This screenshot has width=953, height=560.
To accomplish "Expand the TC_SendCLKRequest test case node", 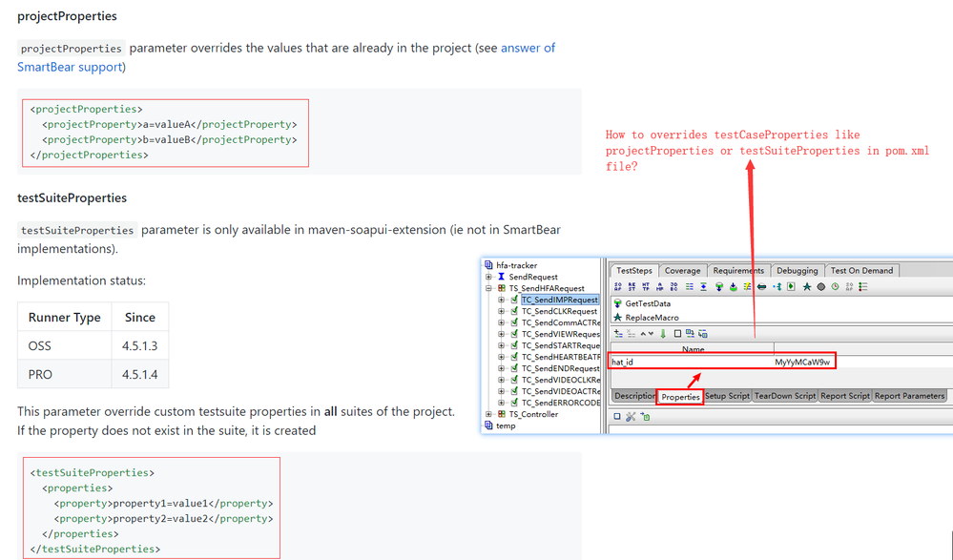I will tap(502, 311).
